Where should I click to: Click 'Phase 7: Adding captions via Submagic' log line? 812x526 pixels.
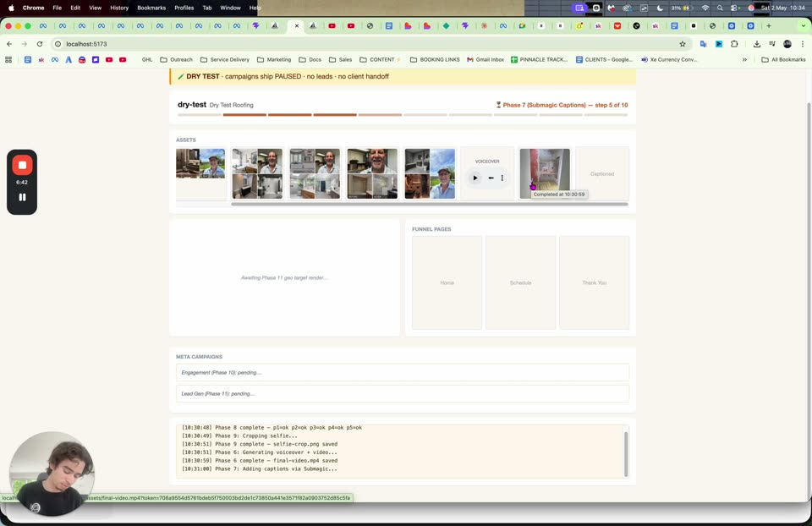tap(260, 469)
